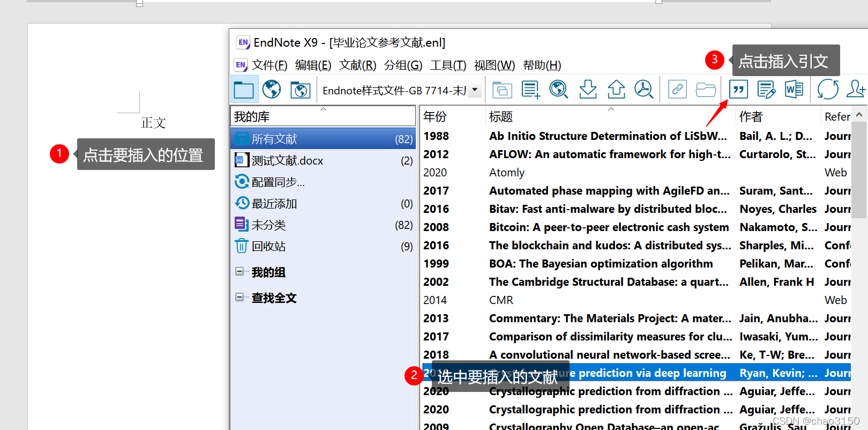The height and width of the screenshot is (430, 868).
Task: Click the Insert Citation quotation-mark icon
Action: point(738,90)
